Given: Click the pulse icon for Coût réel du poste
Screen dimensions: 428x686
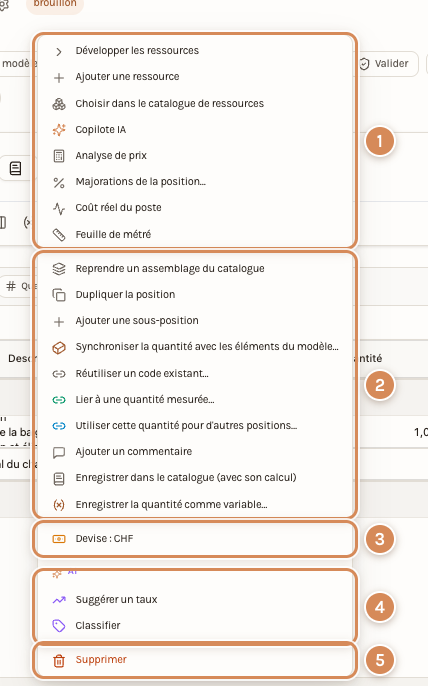Looking at the screenshot, I should (59, 208).
